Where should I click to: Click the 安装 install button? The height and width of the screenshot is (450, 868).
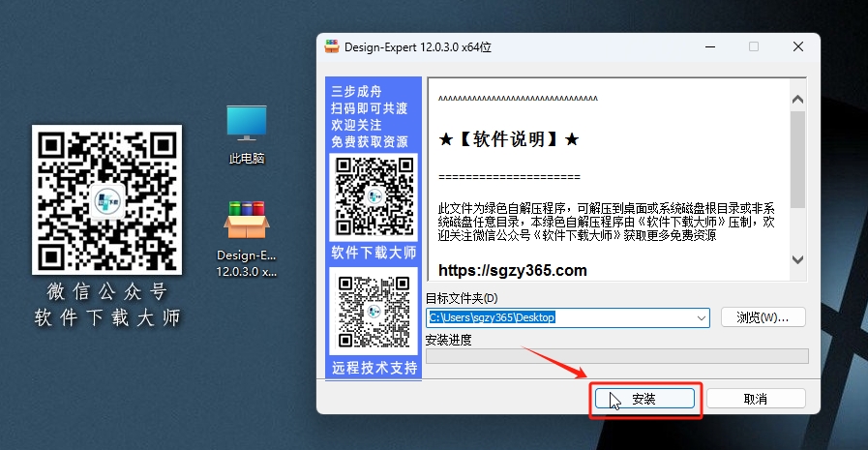[644, 399]
